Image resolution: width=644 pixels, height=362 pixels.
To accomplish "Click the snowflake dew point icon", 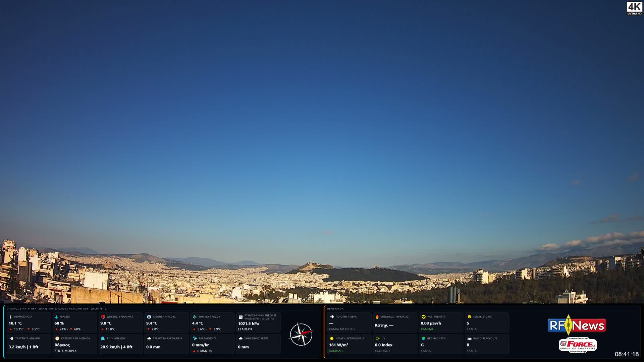I will (195, 317).
